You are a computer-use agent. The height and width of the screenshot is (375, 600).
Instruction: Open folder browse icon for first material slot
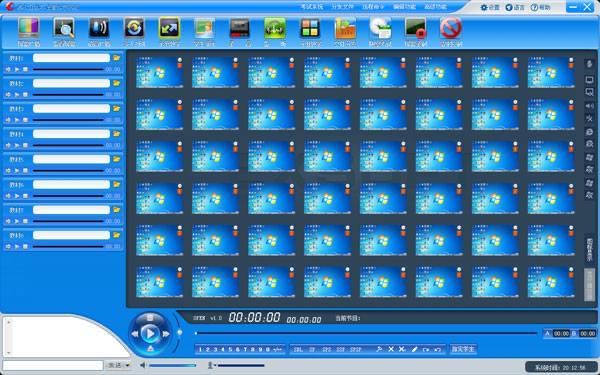click(116, 58)
